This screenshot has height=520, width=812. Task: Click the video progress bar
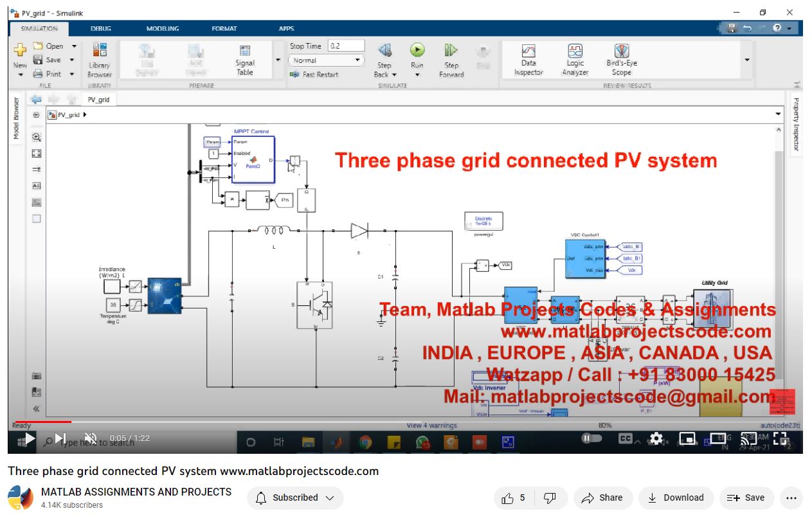pyautogui.click(x=386, y=422)
